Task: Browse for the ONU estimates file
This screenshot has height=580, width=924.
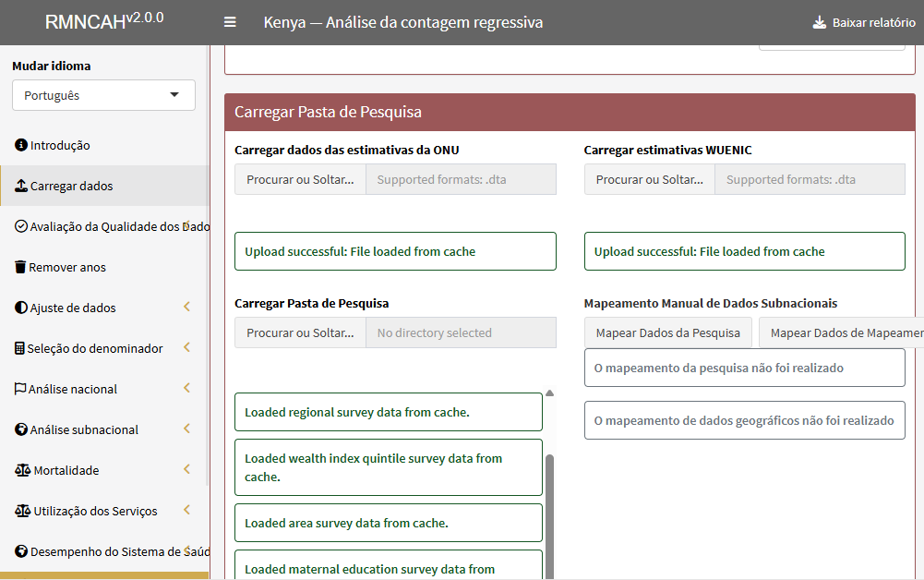Action: 300,180
